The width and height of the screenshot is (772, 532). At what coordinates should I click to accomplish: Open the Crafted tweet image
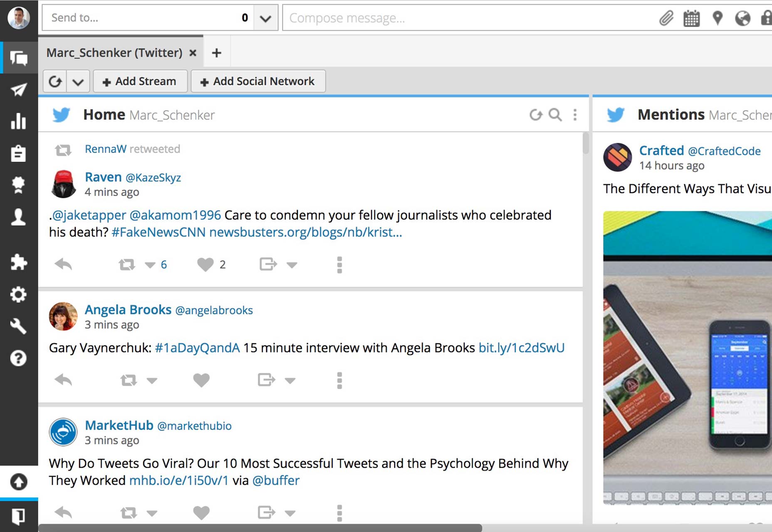coord(688,357)
